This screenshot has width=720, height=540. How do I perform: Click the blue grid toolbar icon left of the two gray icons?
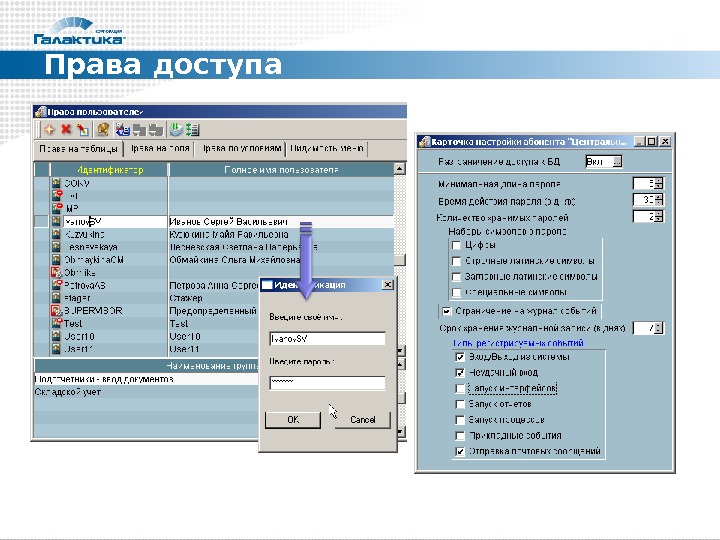click(123, 130)
